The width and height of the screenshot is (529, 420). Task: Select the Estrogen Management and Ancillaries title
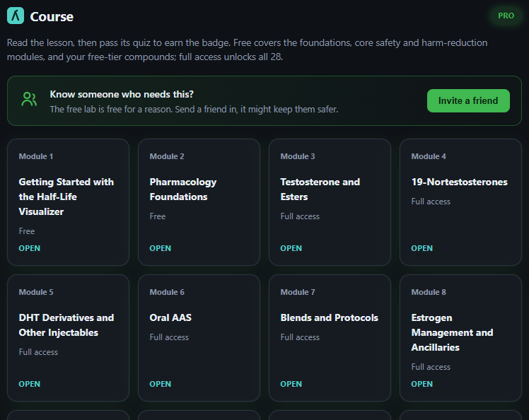click(x=452, y=332)
